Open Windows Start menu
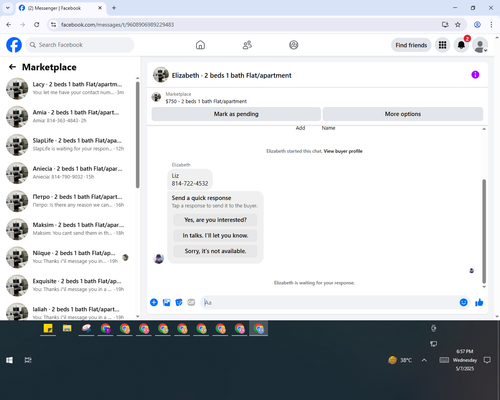This screenshot has height=400, width=500. [9, 360]
